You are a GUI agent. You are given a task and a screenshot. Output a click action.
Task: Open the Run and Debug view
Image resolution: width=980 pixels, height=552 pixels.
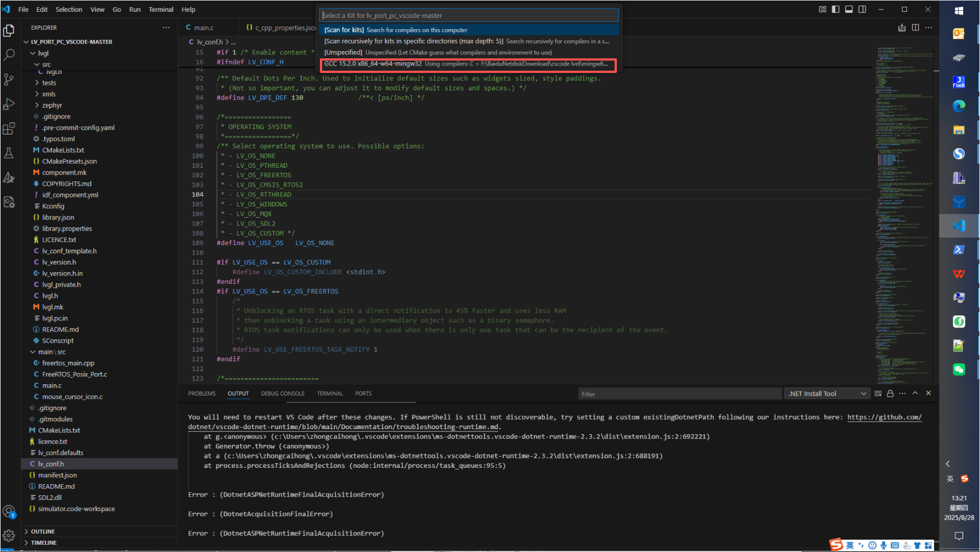[x=9, y=103]
